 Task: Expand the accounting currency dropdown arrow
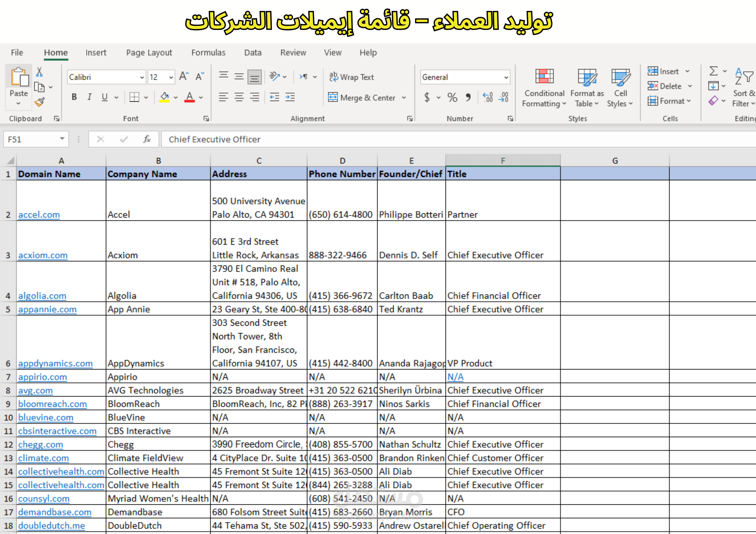[438, 98]
